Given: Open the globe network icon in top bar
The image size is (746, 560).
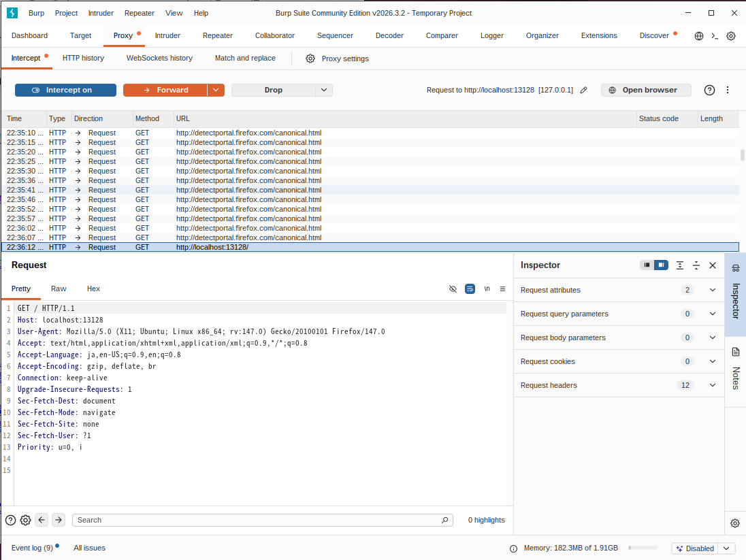Looking at the screenshot, I should (699, 35).
